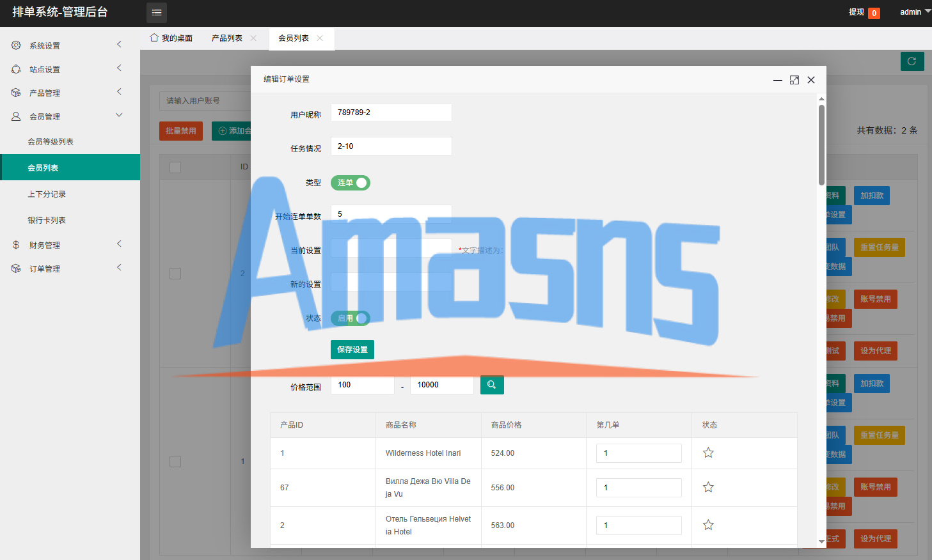Toggle the sidebar collapse hamburger icon
The height and width of the screenshot is (560, 932).
coord(157,13)
